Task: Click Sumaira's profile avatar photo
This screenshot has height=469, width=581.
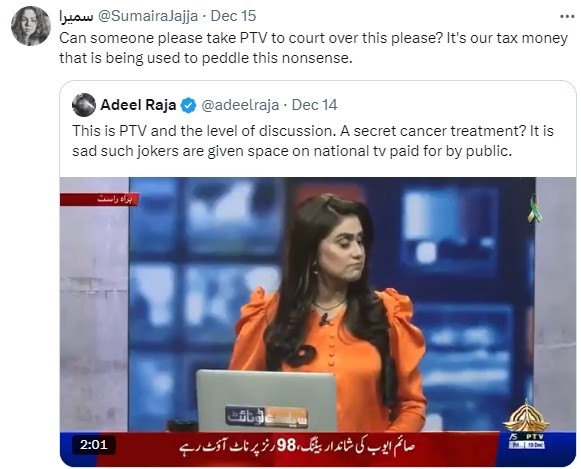Action: pos(31,26)
